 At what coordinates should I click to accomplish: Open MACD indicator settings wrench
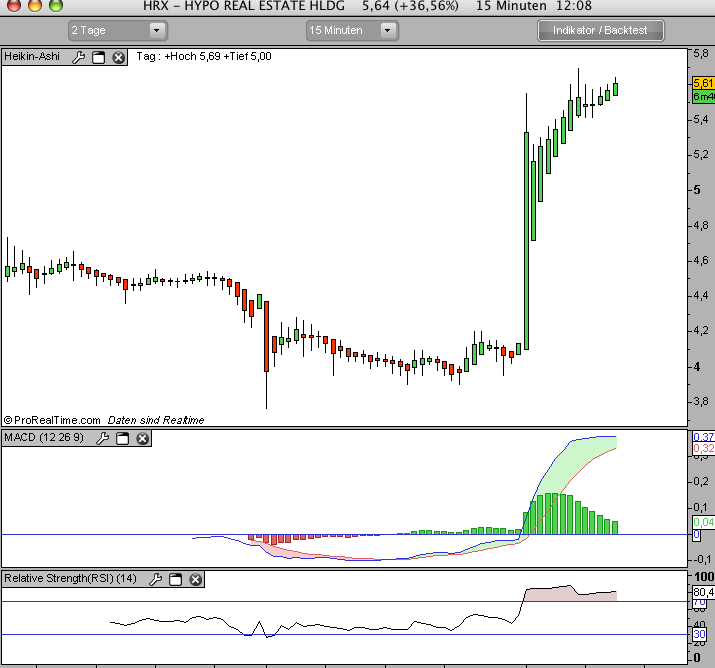102,438
